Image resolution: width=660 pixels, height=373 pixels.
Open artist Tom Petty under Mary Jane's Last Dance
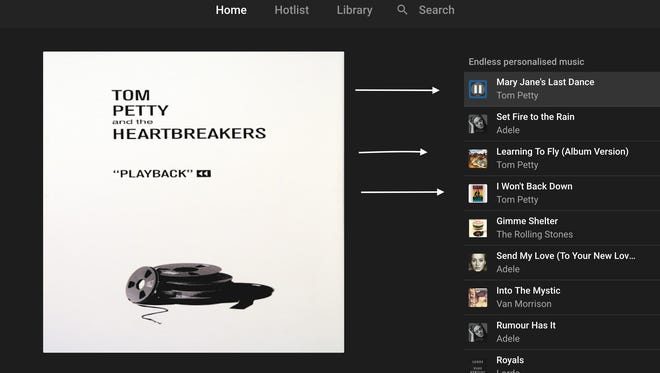(517, 96)
